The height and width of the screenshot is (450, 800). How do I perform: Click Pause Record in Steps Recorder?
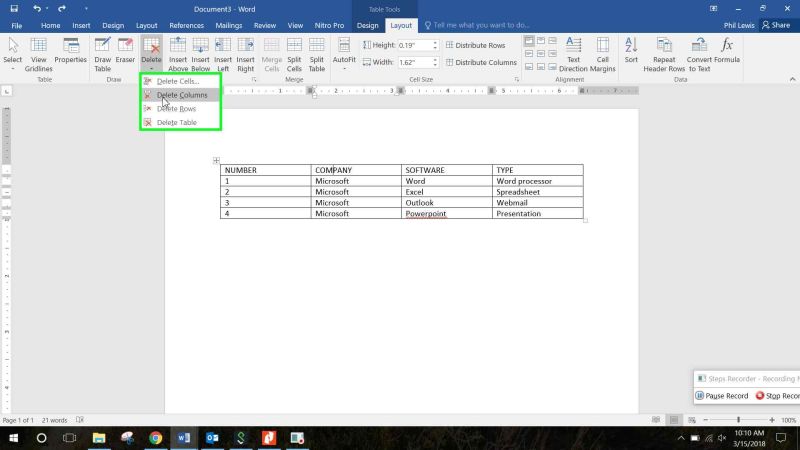[722, 396]
